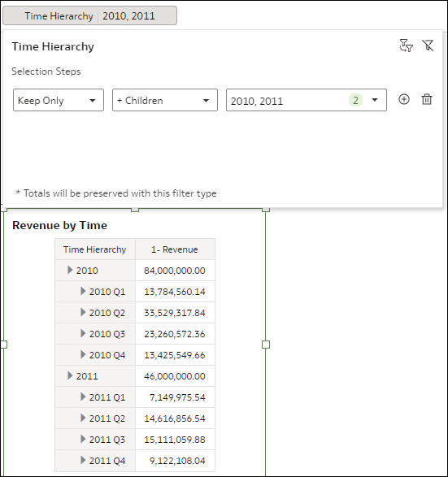
Task: Select the 46,000,000.00 revenue cell
Action: [x=175, y=376]
